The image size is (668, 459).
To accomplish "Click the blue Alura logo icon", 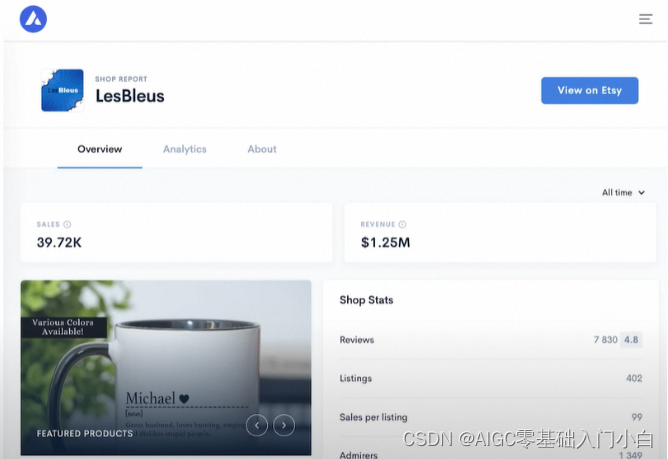I will tap(33, 19).
